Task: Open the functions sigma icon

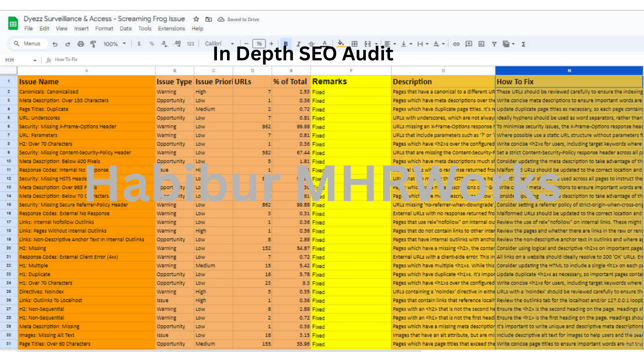Action: pos(523,44)
